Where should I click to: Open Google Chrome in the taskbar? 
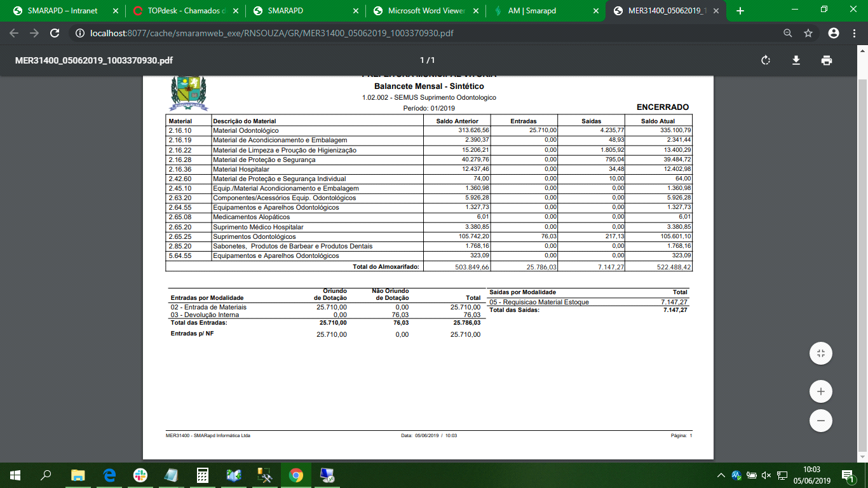click(295, 475)
